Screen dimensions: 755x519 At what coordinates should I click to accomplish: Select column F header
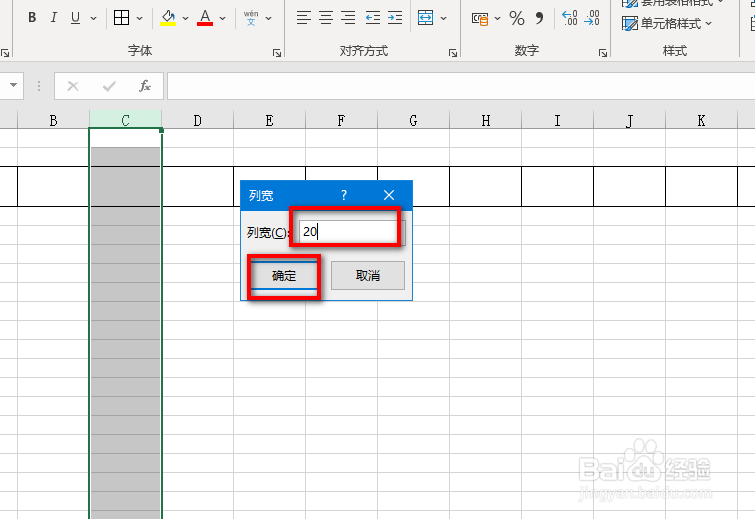click(341, 120)
